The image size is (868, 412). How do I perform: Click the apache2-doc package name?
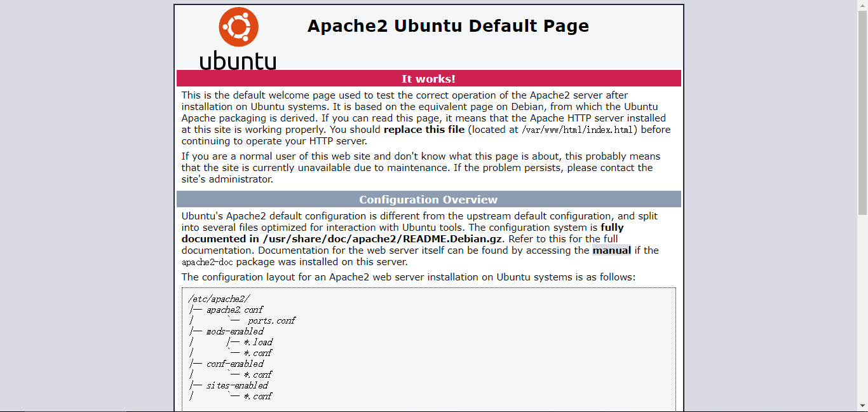click(208, 262)
